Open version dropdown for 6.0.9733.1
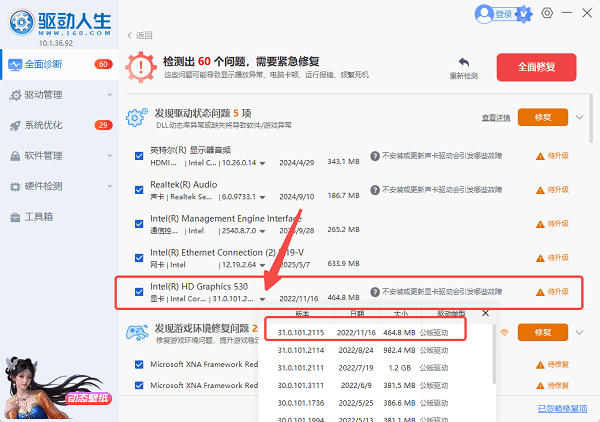600x422 pixels. click(x=262, y=197)
